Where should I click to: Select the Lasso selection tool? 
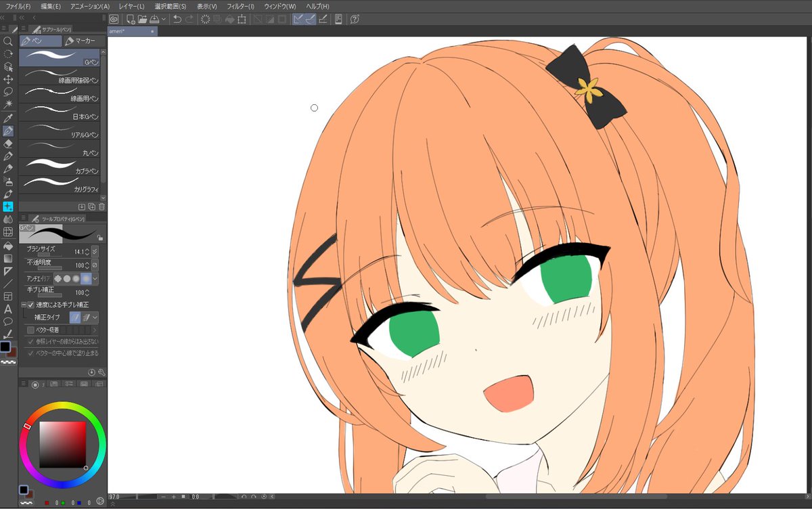(8, 91)
